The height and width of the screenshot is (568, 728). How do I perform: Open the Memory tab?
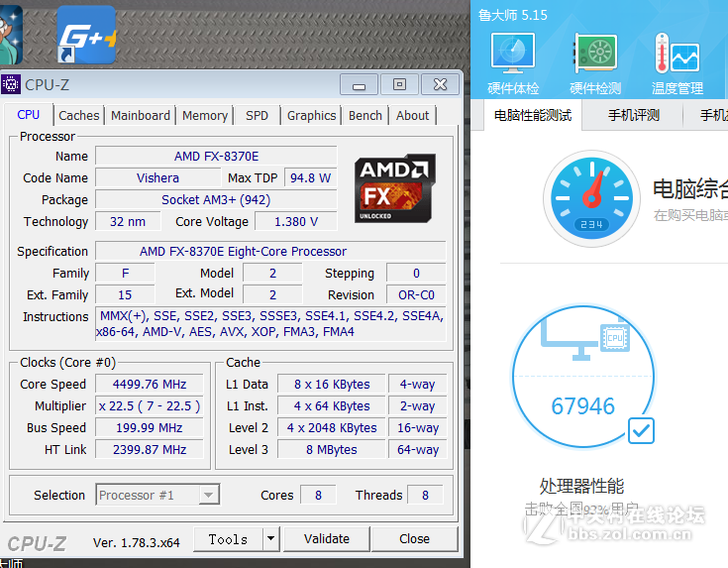205,115
